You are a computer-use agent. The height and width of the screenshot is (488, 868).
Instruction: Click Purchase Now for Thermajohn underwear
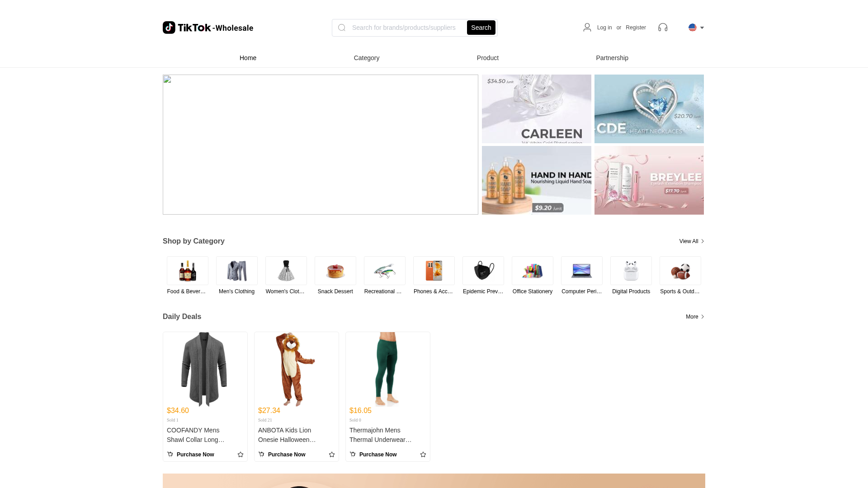point(378,455)
